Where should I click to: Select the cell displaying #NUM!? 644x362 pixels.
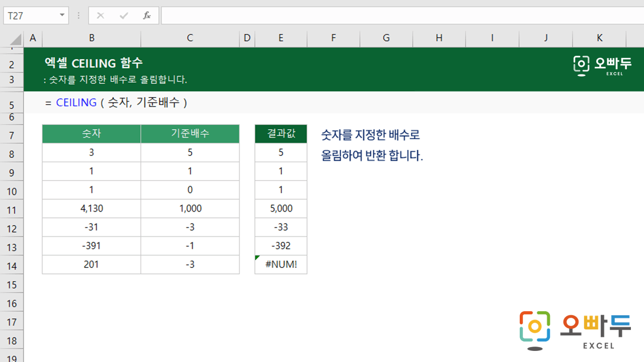point(281,264)
